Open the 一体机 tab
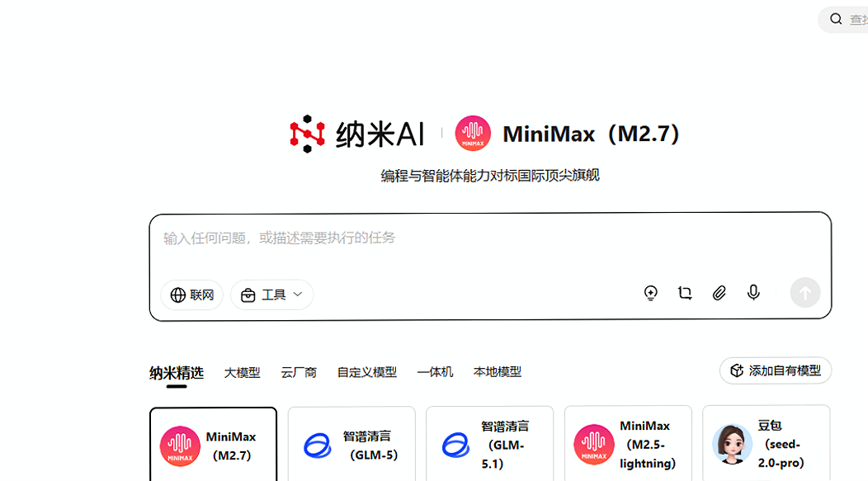The width and height of the screenshot is (868, 481). point(435,373)
